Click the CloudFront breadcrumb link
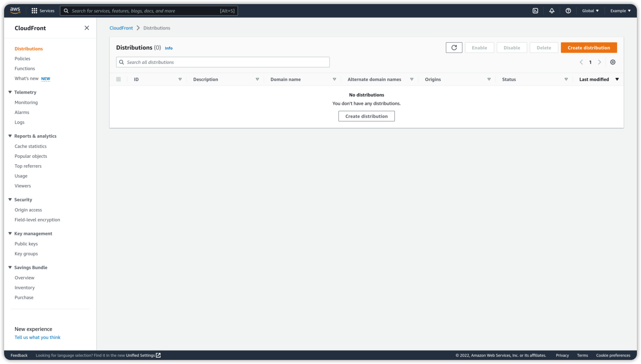The height and width of the screenshot is (364, 641). pos(121,28)
